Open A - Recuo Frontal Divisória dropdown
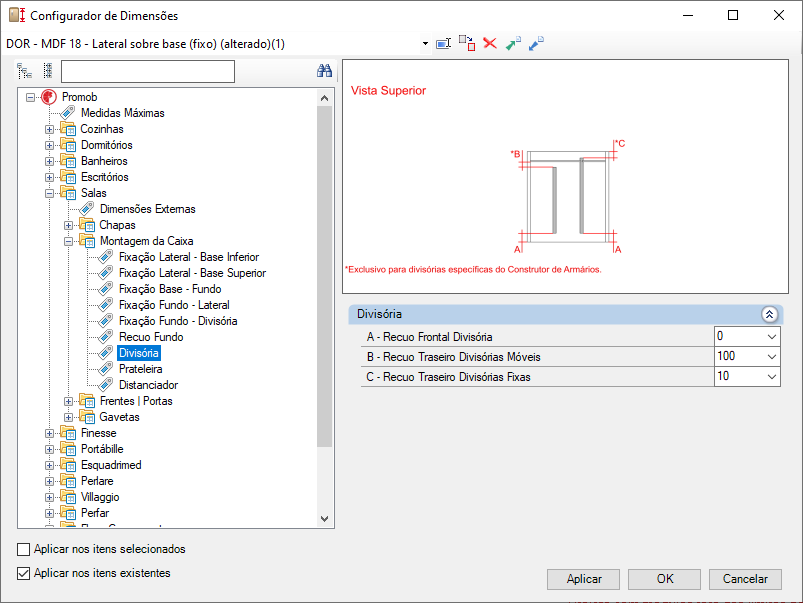The width and height of the screenshot is (803, 615). (772, 337)
